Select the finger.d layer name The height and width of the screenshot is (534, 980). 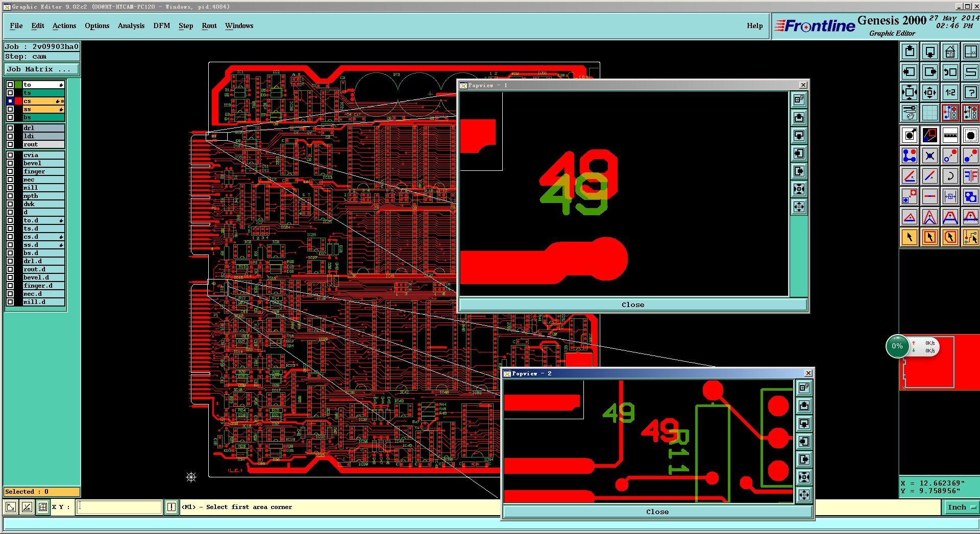44,286
